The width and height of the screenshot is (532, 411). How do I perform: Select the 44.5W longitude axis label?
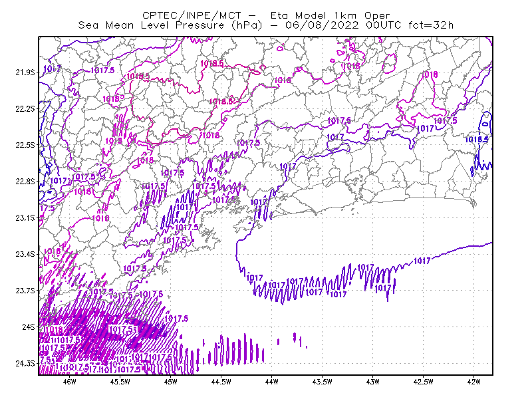click(x=221, y=382)
